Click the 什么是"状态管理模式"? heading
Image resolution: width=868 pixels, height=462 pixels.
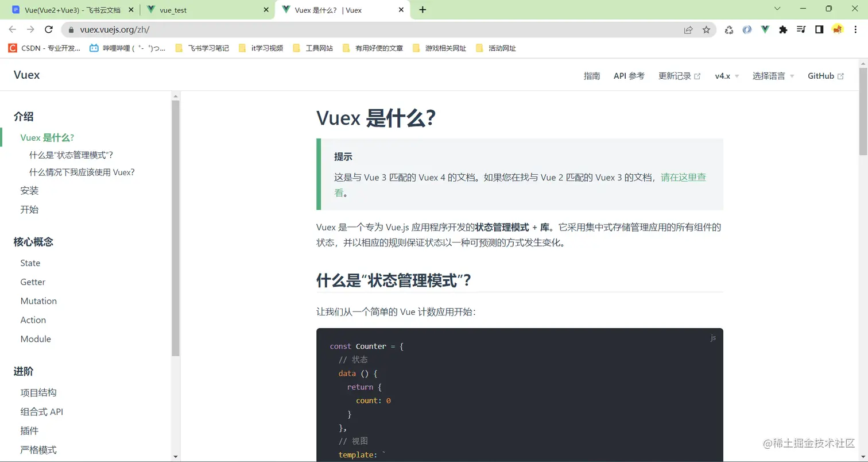394,280
